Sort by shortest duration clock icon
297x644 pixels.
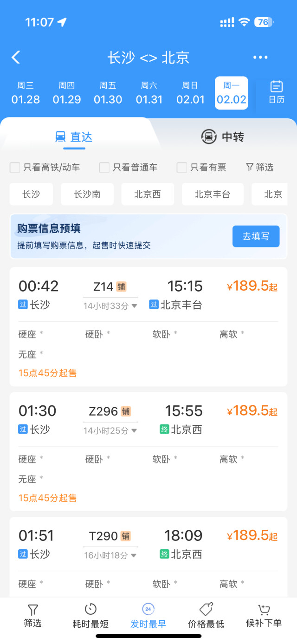(90, 610)
